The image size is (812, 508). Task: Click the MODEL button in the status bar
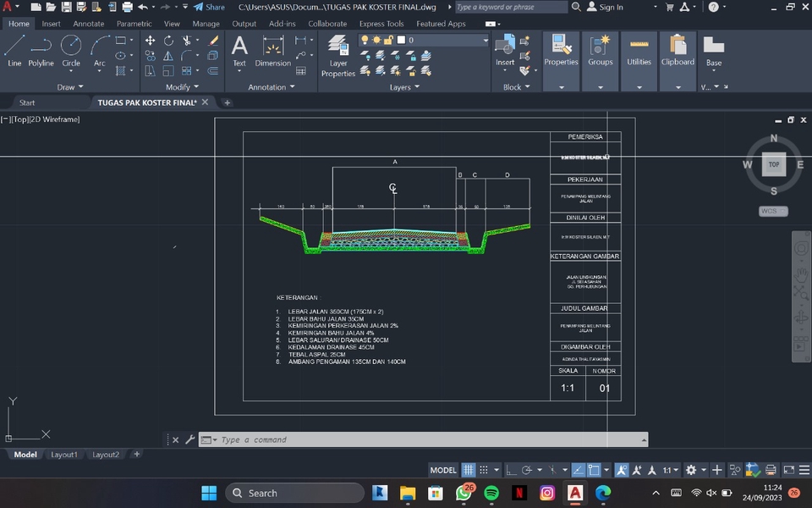[x=444, y=469]
